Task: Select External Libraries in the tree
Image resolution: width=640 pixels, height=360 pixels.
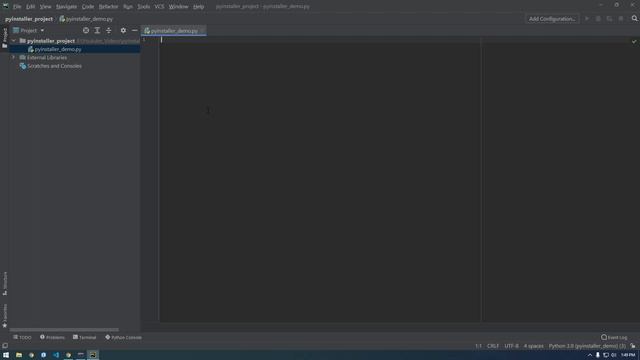Action: 47,58
